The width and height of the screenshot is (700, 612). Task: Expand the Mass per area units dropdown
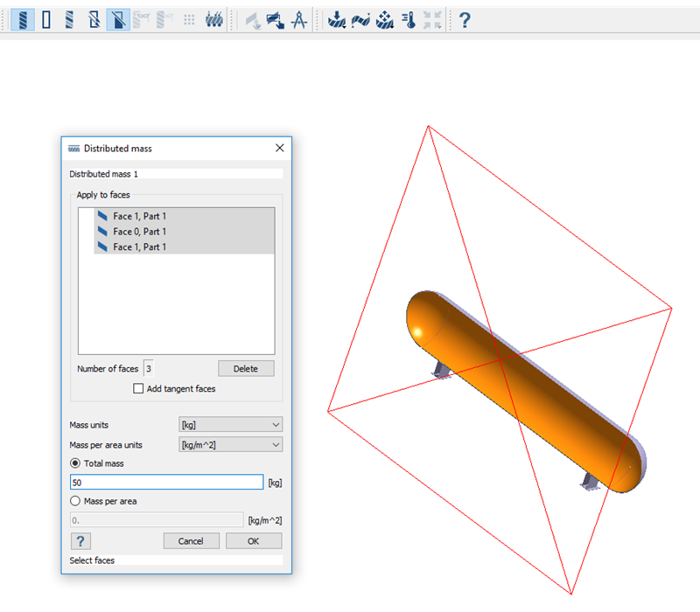(230, 445)
